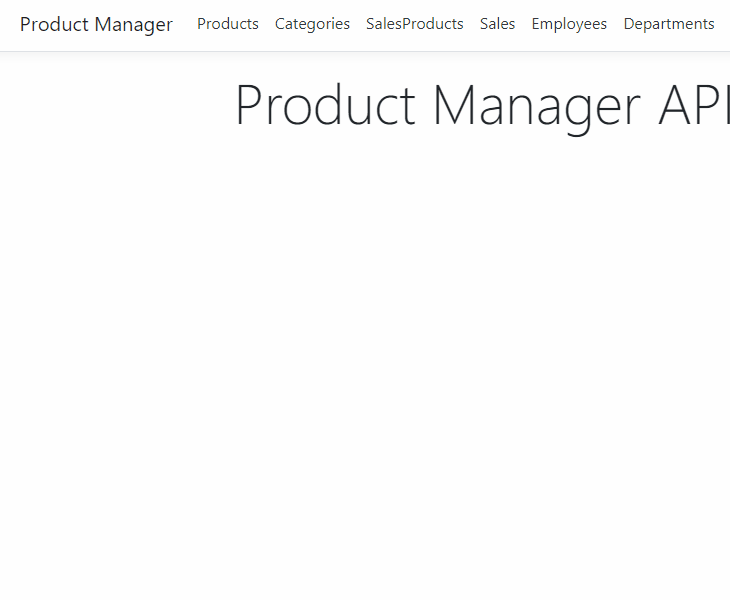This screenshot has width=730, height=600.
Task: Open the Departments nav link
Action: click(669, 24)
